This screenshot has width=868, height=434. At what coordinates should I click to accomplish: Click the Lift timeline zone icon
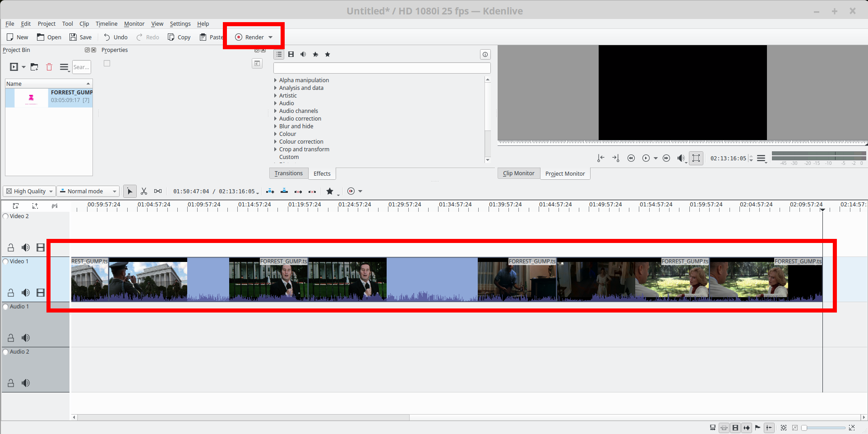click(x=312, y=191)
